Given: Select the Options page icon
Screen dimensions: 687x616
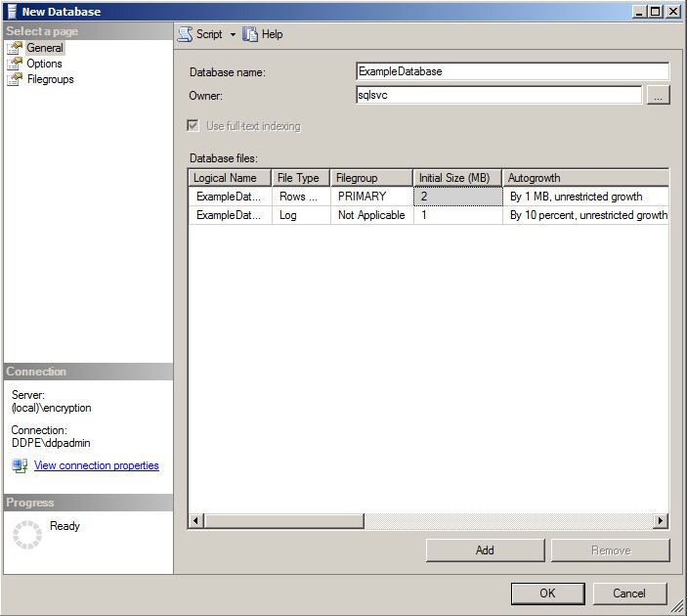Looking at the screenshot, I should pyautogui.click(x=15, y=64).
